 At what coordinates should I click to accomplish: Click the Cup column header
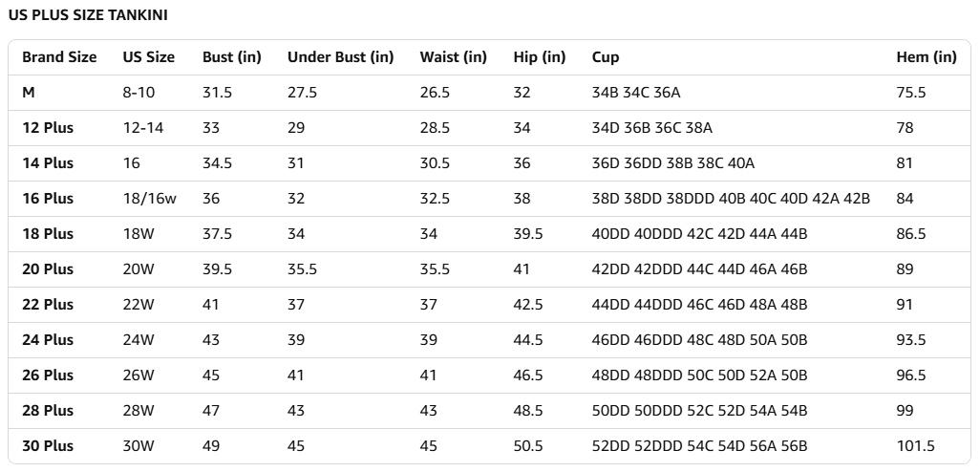(605, 57)
